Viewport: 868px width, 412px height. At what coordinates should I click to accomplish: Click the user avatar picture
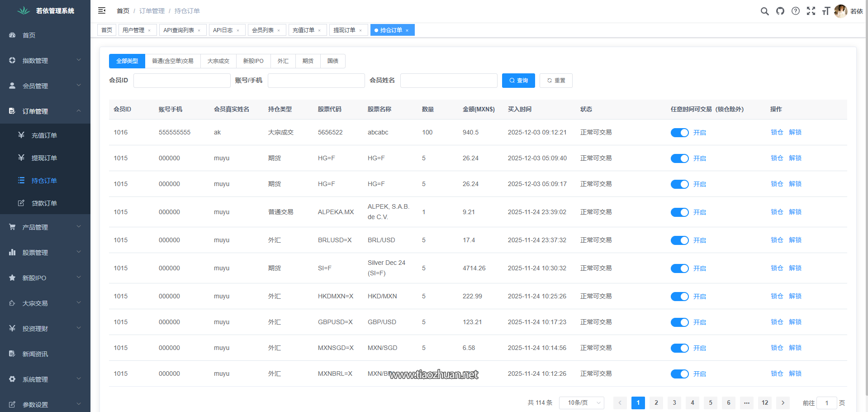coord(840,11)
